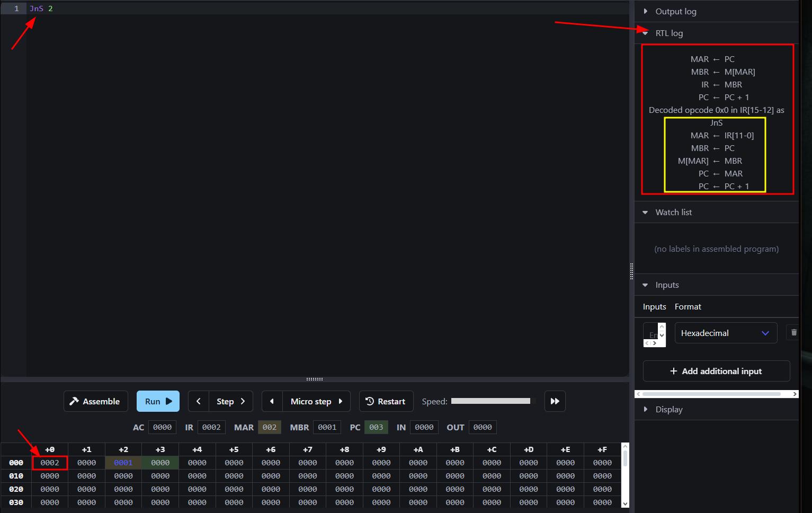This screenshot has width=812, height=513.
Task: Step backward using the left chevron
Action: (199, 401)
